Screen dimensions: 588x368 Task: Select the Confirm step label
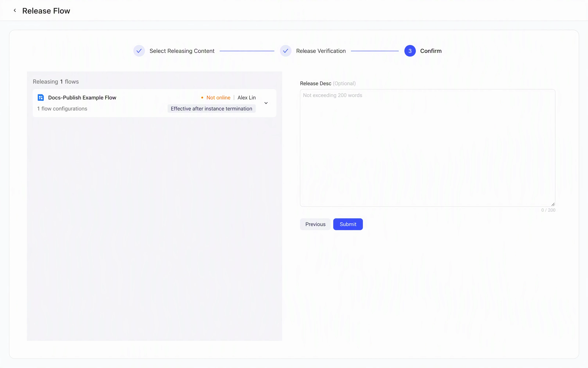click(431, 51)
